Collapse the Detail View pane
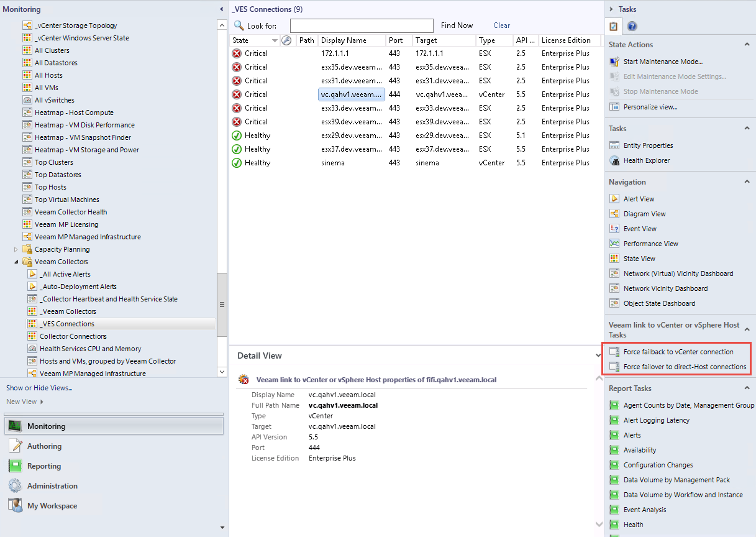756x537 pixels. point(598,356)
